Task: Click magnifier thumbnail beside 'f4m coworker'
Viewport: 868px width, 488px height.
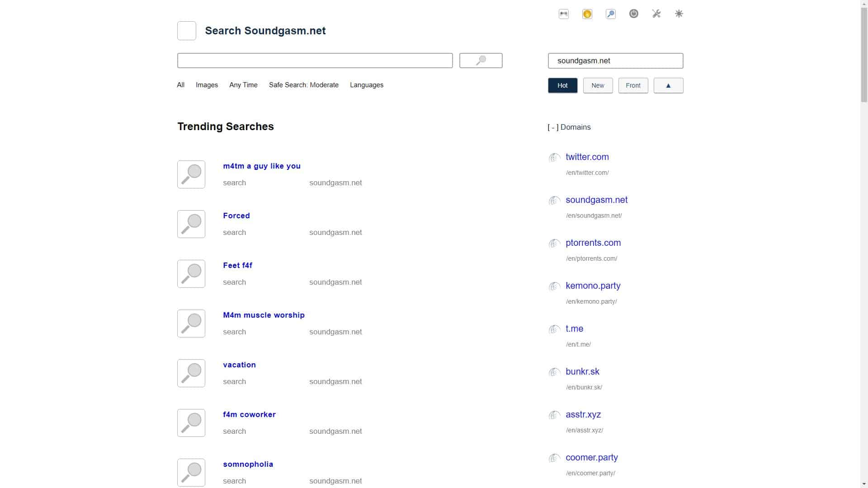Action: point(191,423)
